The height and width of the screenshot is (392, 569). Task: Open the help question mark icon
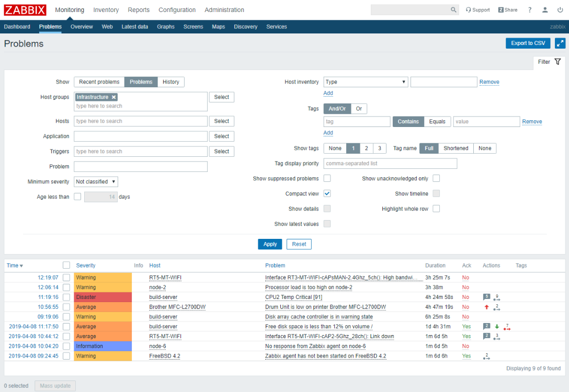click(530, 10)
